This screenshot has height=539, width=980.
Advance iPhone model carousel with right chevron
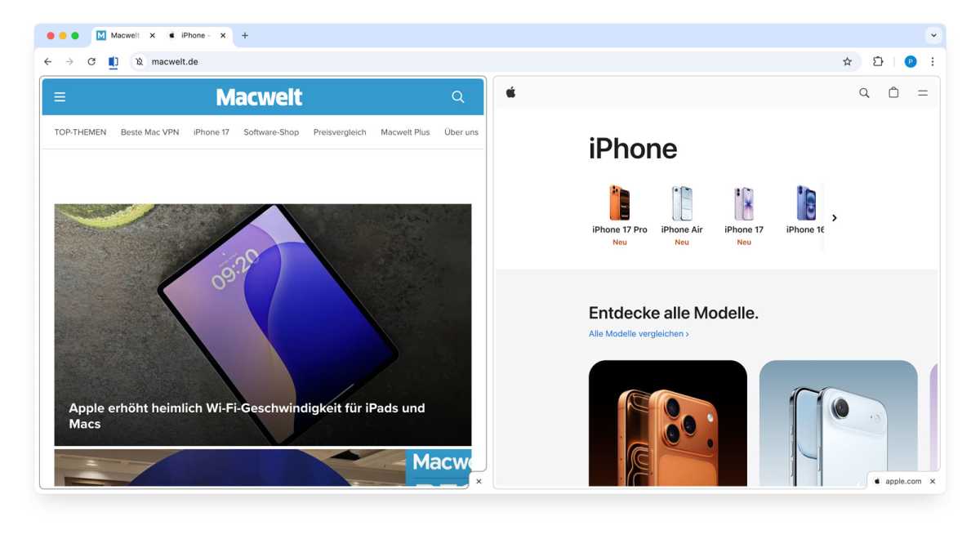(x=835, y=218)
